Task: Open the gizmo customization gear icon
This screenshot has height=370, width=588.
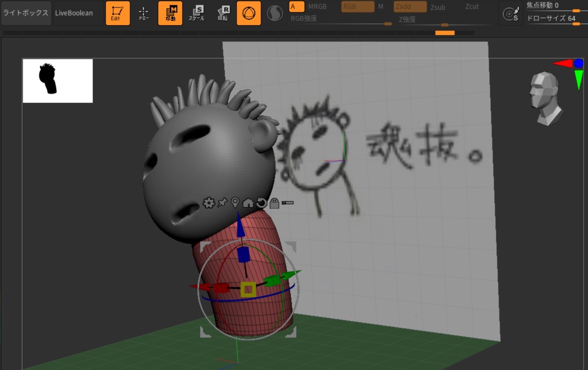Action: pos(209,203)
